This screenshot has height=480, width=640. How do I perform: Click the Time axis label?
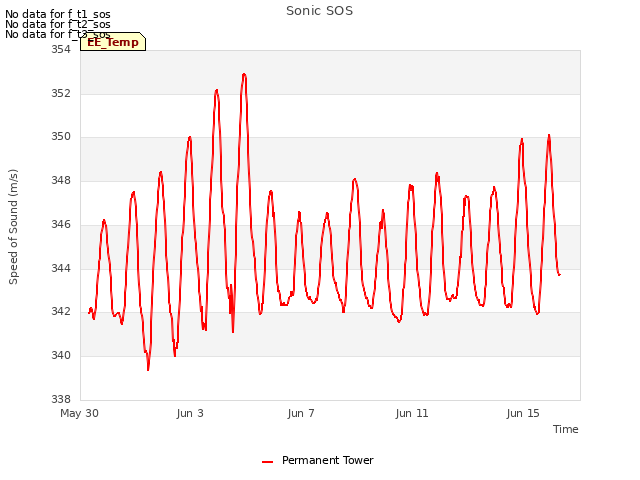[x=566, y=429]
